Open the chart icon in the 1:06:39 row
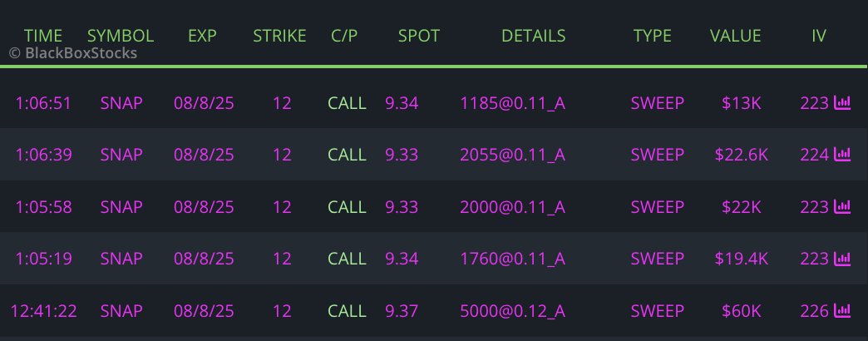868x341 pixels. pyautogui.click(x=842, y=155)
